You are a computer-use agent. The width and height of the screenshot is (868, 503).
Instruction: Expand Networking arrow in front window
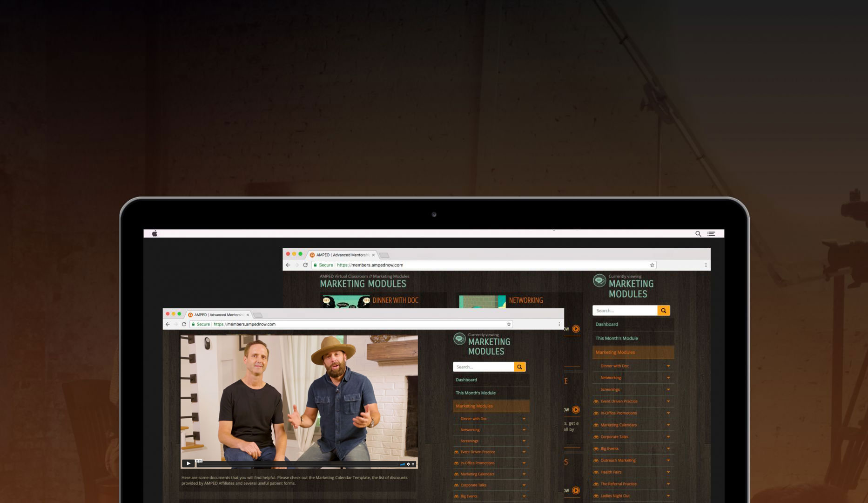click(524, 430)
